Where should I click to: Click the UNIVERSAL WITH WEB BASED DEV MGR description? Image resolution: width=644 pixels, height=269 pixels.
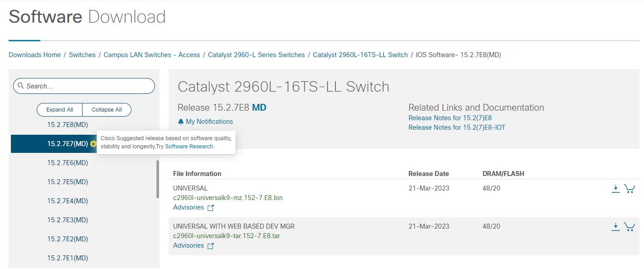(x=234, y=226)
